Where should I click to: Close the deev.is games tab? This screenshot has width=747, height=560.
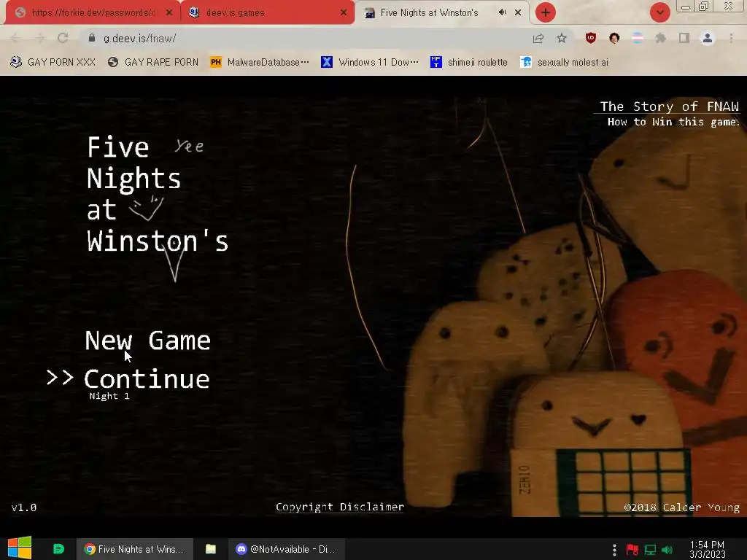(344, 13)
